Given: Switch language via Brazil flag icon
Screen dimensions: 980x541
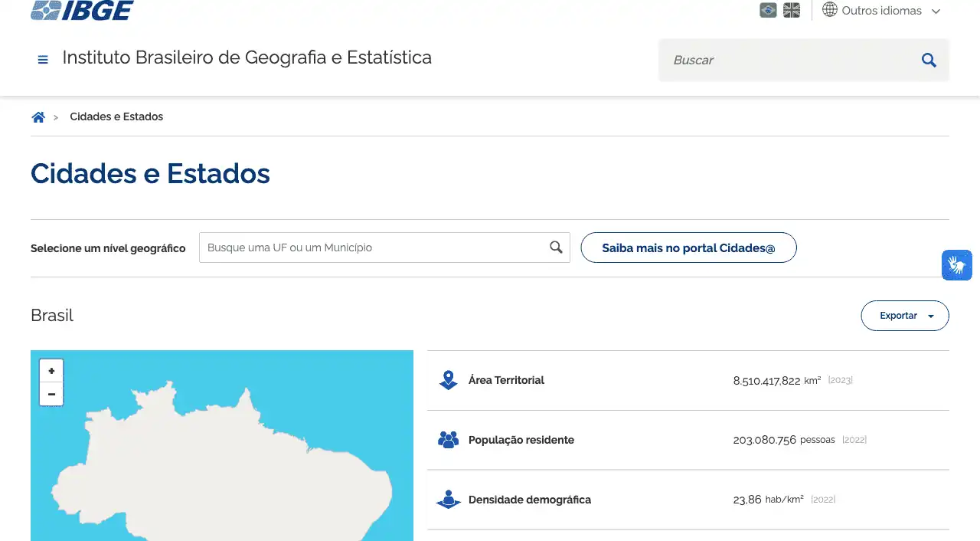Looking at the screenshot, I should (768, 11).
